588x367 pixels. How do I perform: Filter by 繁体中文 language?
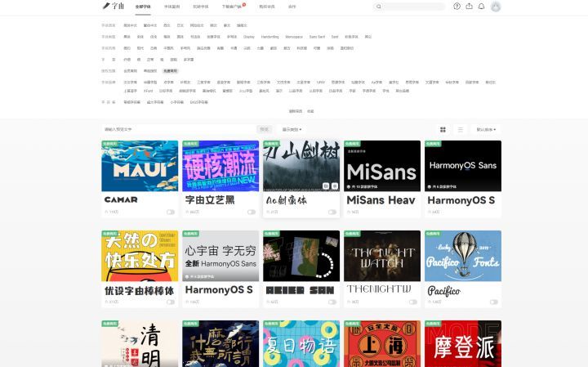coord(150,25)
